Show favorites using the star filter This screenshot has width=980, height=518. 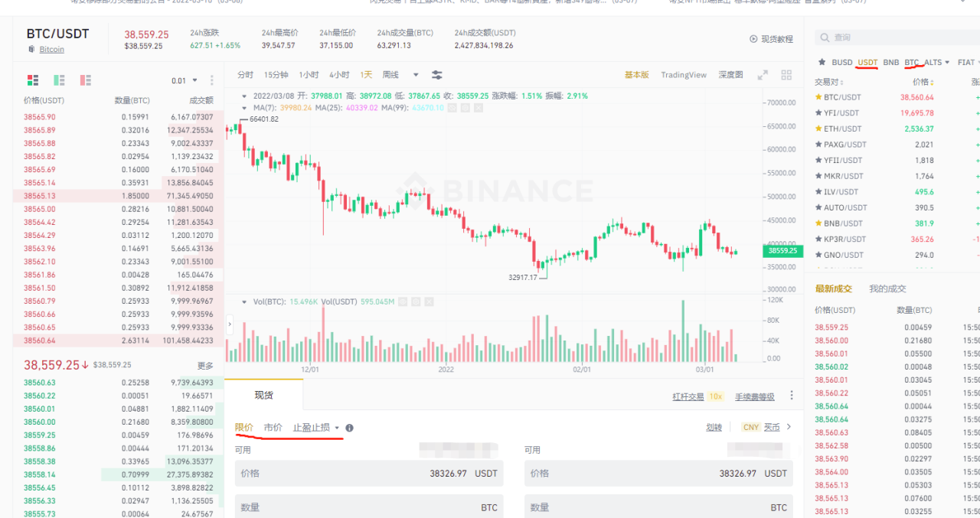point(822,62)
